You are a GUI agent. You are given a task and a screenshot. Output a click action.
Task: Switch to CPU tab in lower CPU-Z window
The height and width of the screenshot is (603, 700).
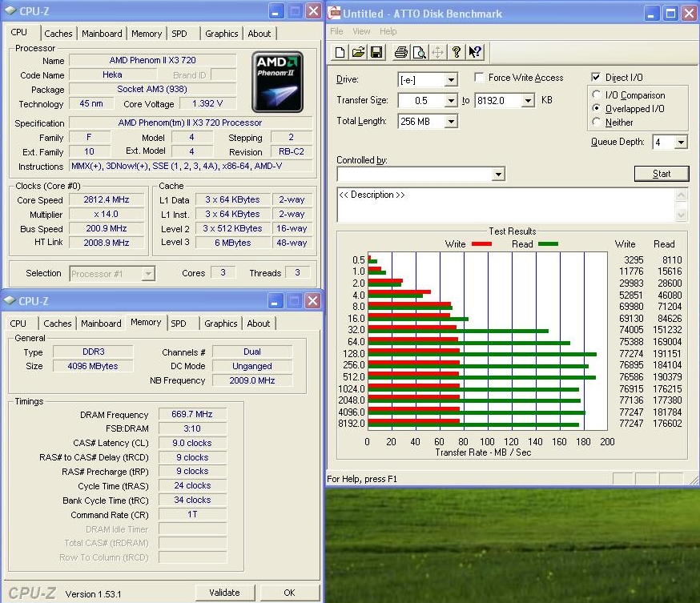(x=18, y=324)
